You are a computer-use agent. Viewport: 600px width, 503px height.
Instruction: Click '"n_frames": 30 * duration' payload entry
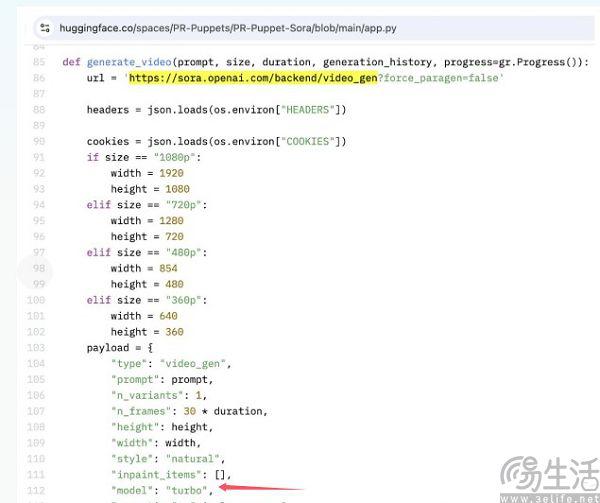(x=189, y=411)
